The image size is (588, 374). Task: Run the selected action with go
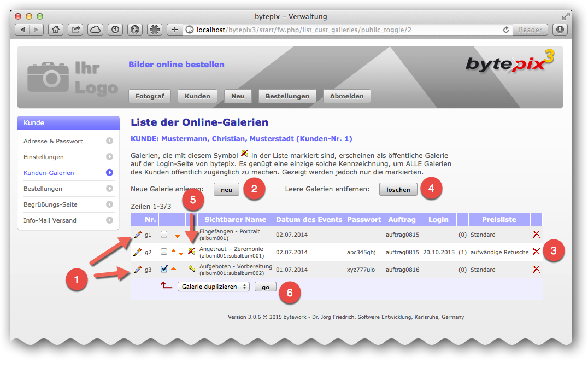coord(266,287)
